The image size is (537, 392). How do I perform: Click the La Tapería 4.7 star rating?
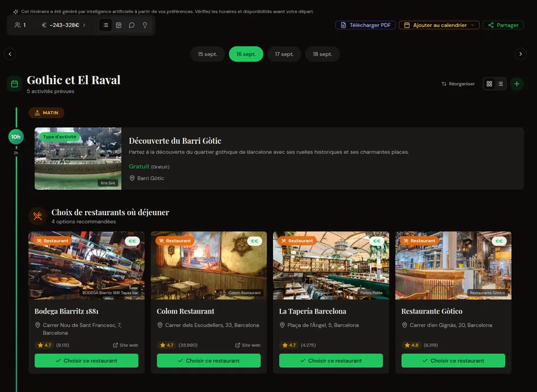pyautogui.click(x=289, y=345)
